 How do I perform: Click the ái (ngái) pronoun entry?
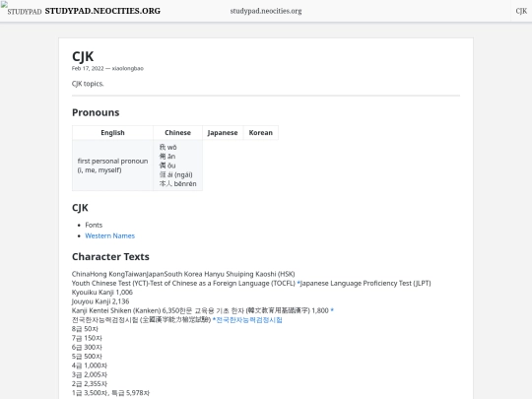click(175, 174)
